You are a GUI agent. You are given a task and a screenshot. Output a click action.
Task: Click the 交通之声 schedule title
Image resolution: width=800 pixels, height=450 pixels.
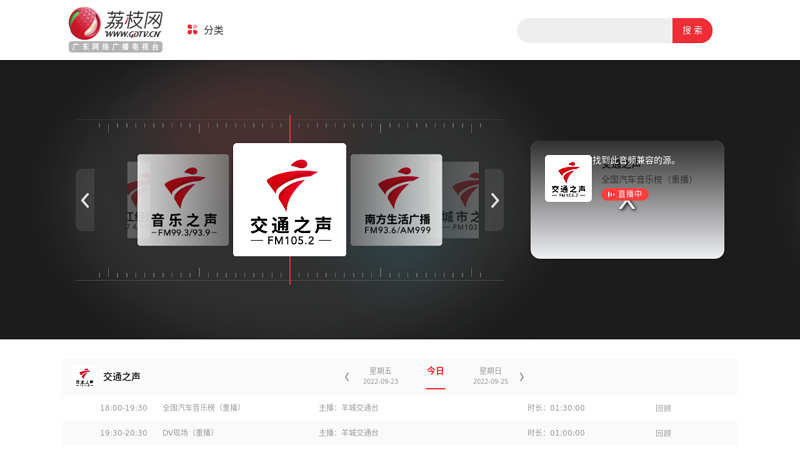[x=121, y=377]
